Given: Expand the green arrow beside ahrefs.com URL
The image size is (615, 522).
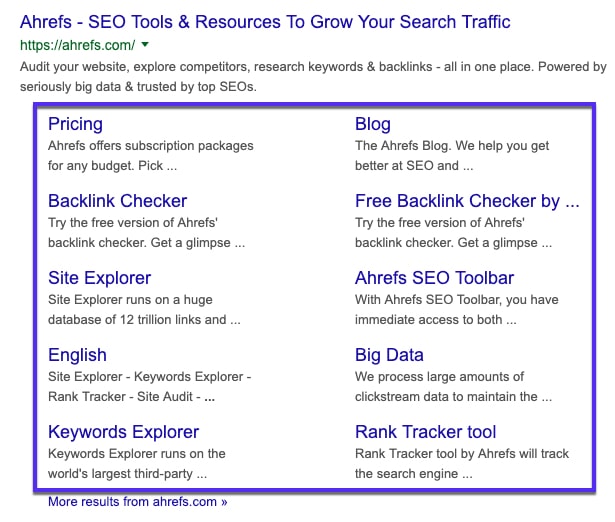Looking at the screenshot, I should coord(145,44).
